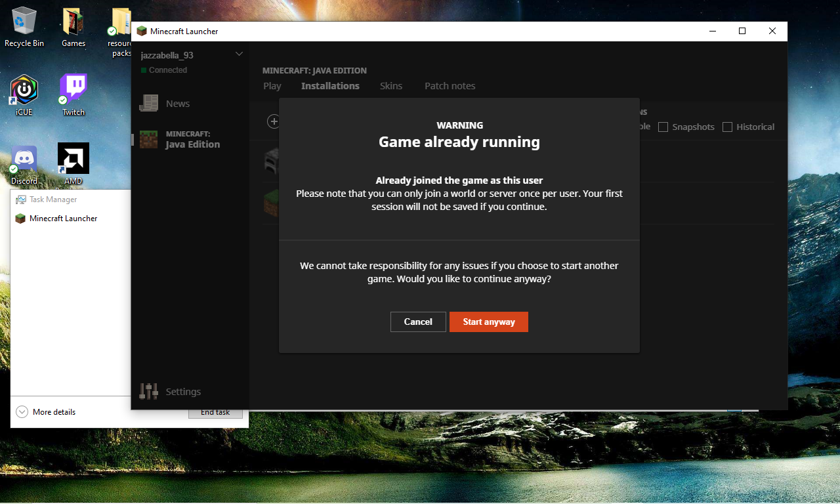This screenshot has height=504, width=840.
Task: Launch the iCUE desktop shortcut
Action: point(24,96)
